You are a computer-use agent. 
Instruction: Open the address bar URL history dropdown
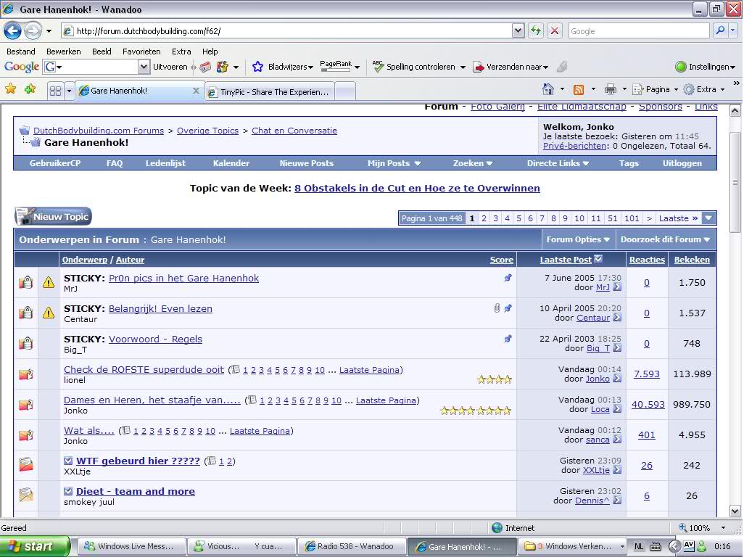[518, 31]
